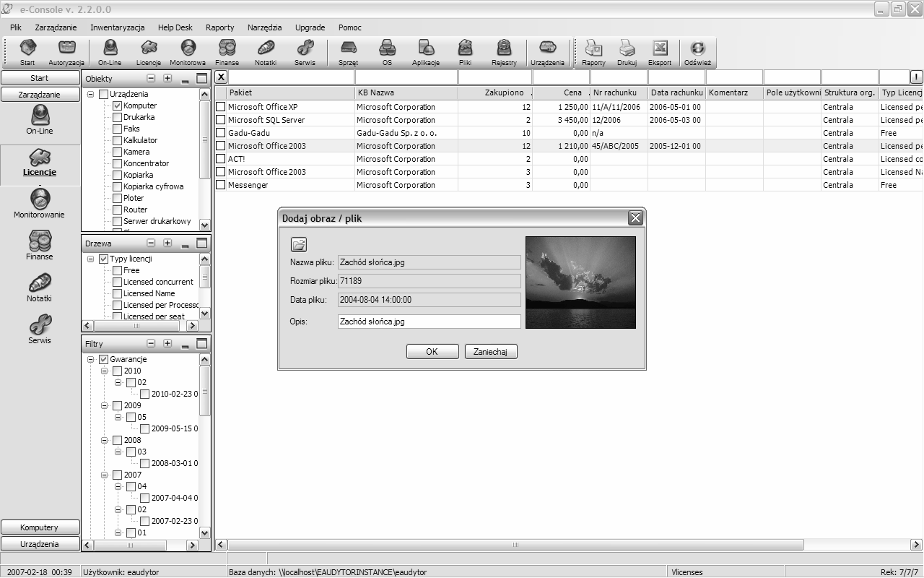The height and width of the screenshot is (578, 924).
Task: Click Filtry panel vertical scrollbar down arrow
Action: click(204, 532)
